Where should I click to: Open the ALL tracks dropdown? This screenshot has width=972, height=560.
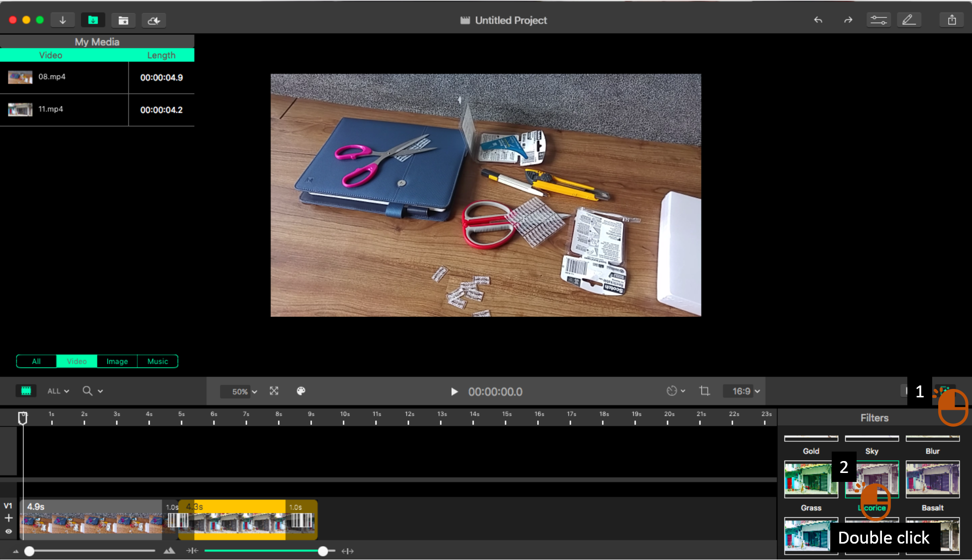[x=58, y=391]
